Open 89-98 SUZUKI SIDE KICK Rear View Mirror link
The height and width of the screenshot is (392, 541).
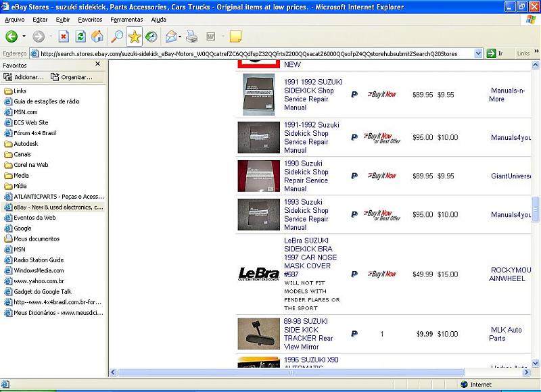point(308,334)
